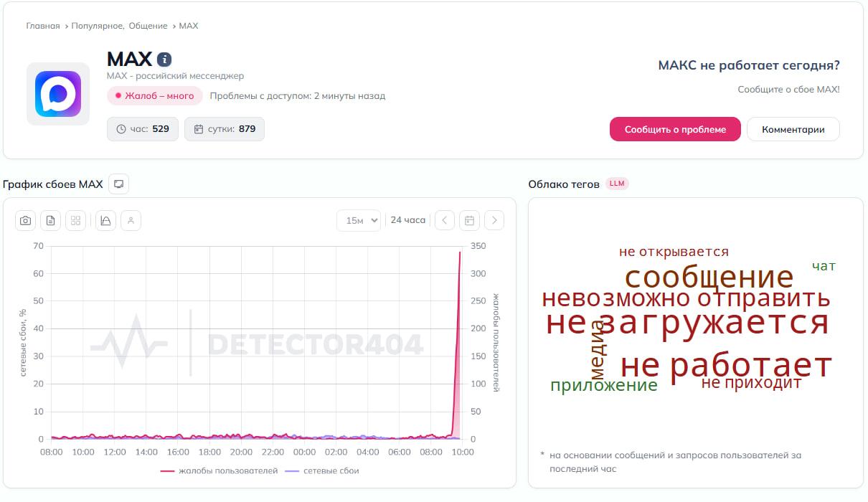The height and width of the screenshot is (502, 868).
Task: Toggle жалобы пользователей legend series
Action: coord(219,470)
